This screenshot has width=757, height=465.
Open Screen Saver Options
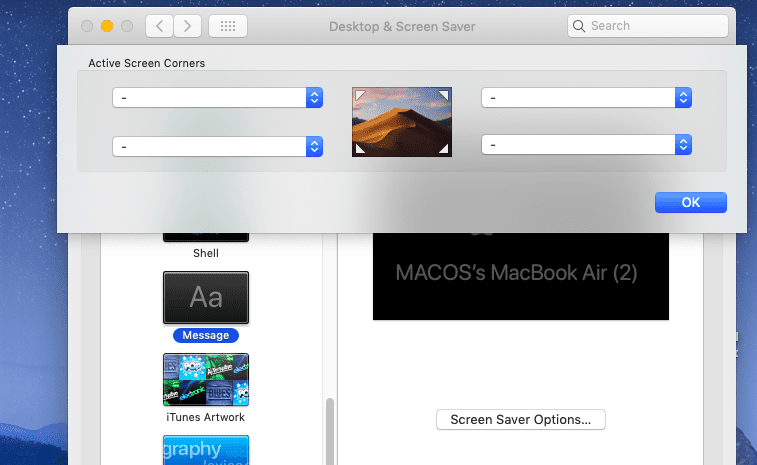521,419
